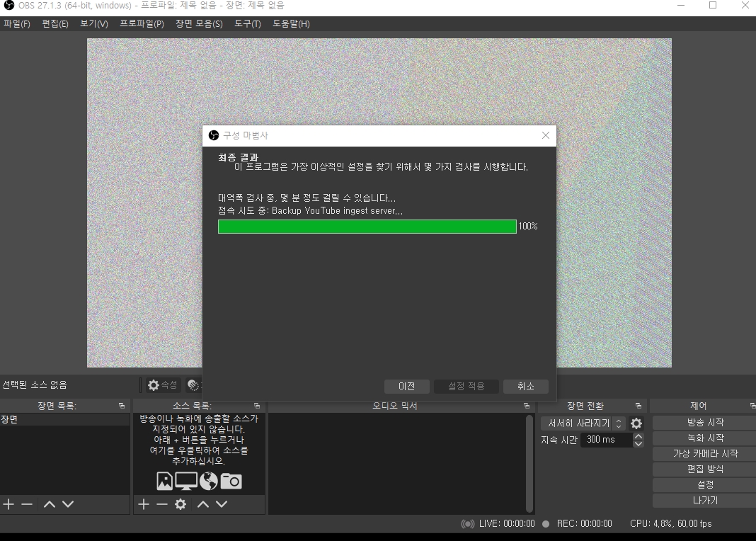Undock the 장면 전환 panel

click(638, 406)
